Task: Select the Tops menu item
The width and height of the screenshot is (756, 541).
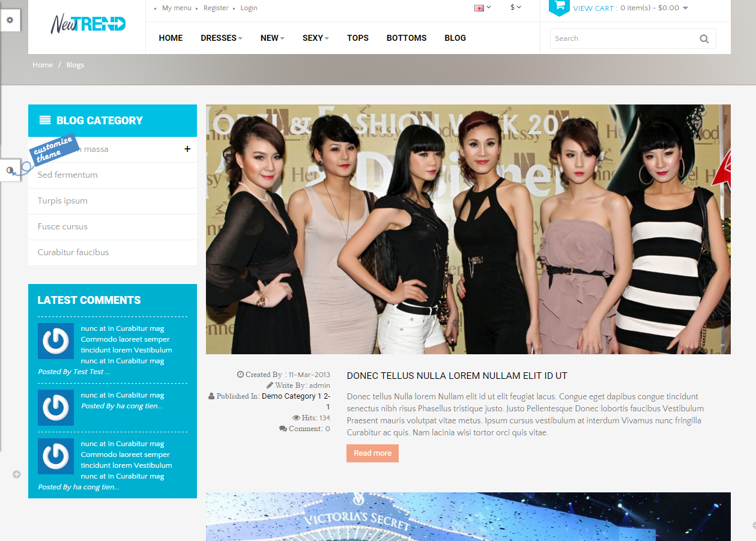Action: tap(357, 38)
